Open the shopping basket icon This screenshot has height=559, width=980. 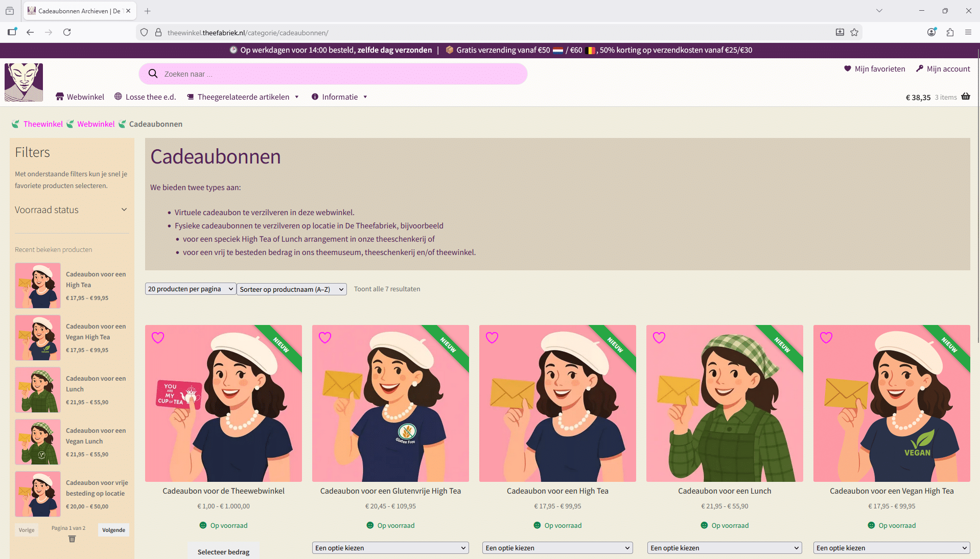tap(965, 97)
